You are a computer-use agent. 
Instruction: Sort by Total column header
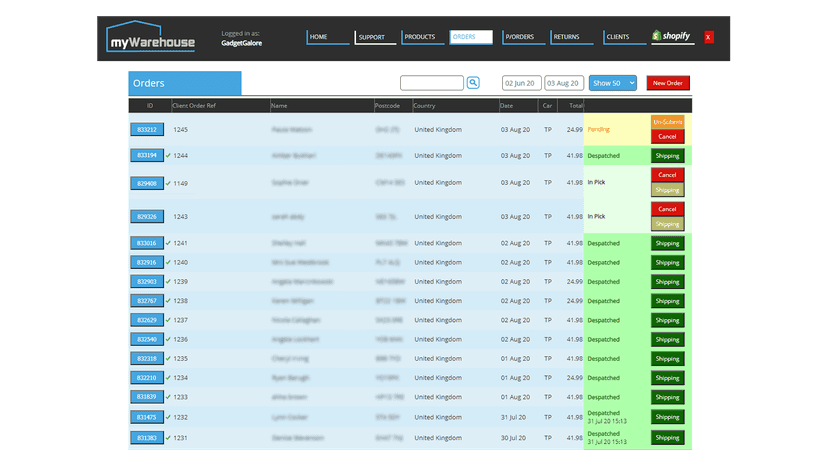(x=576, y=106)
